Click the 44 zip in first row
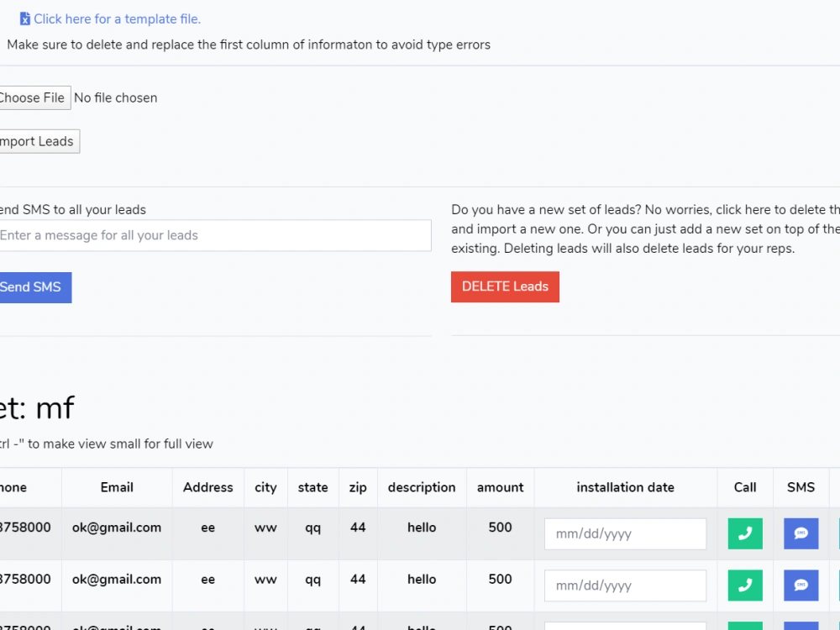The height and width of the screenshot is (630, 840). tap(358, 528)
